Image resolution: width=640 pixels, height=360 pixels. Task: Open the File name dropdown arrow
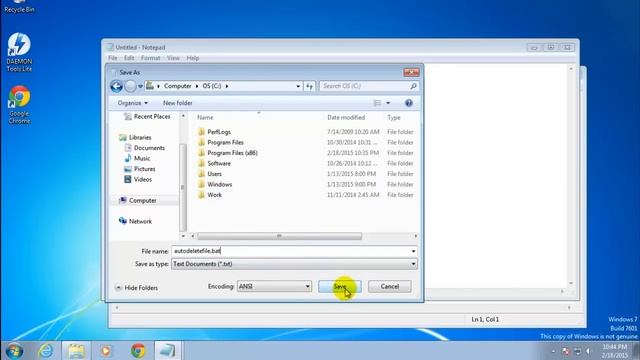413,251
